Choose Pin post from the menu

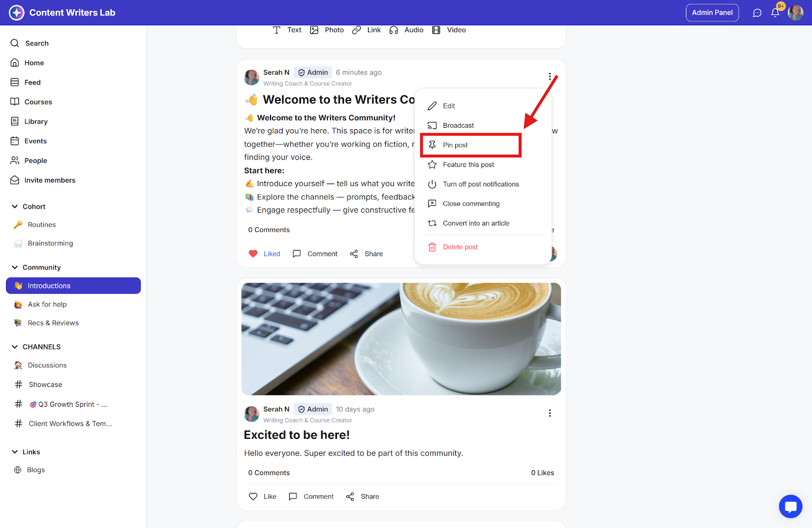471,145
